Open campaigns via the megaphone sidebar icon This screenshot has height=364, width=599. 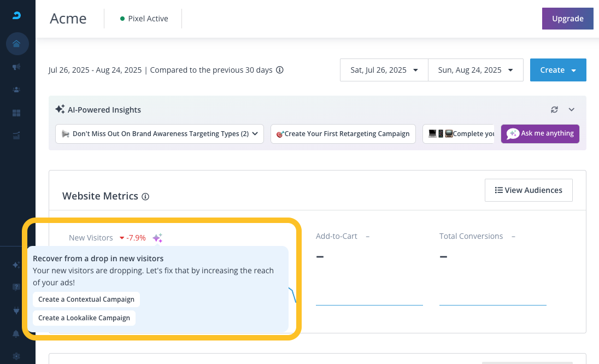17,67
